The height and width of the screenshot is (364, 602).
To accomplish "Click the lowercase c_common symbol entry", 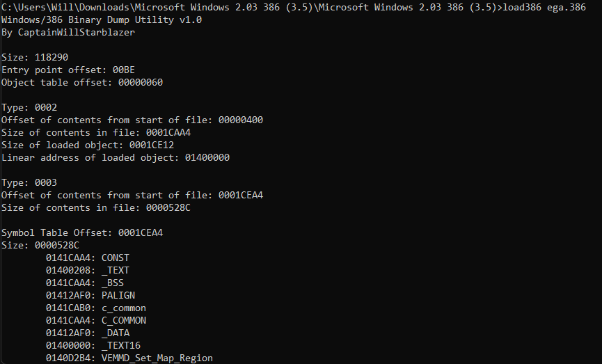I will 123,308.
